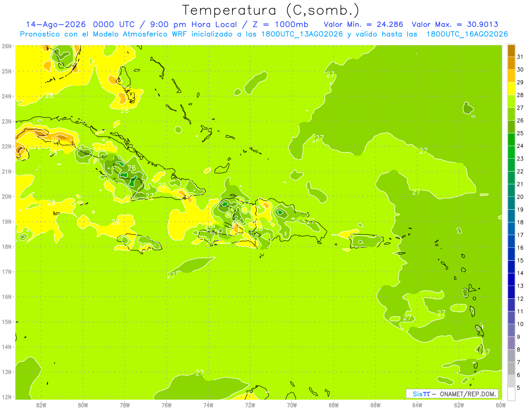
Task: Click the '26N' latitude axis label
Action: tap(6, 46)
